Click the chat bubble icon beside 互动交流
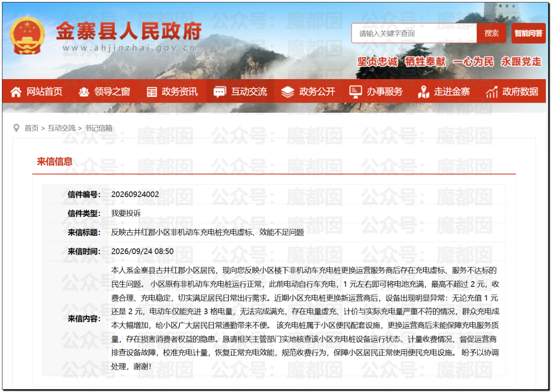 coord(219,92)
